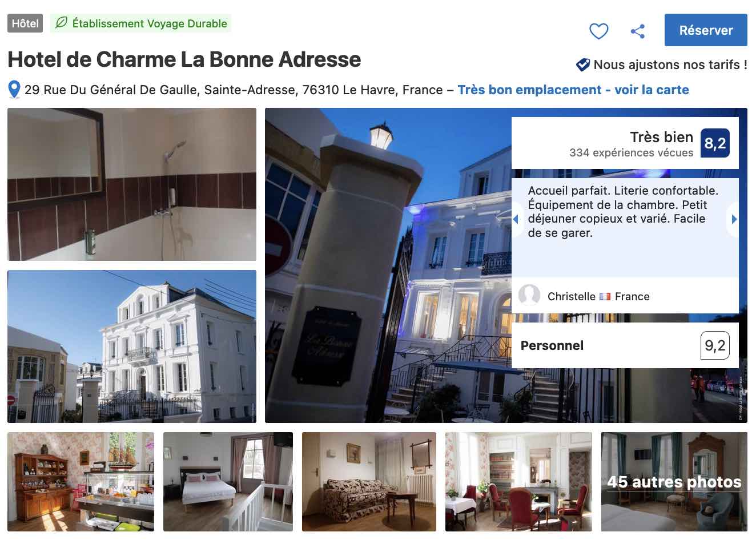The image size is (756, 540).
Task: Open the breakfast buffet photo
Action: point(81,482)
